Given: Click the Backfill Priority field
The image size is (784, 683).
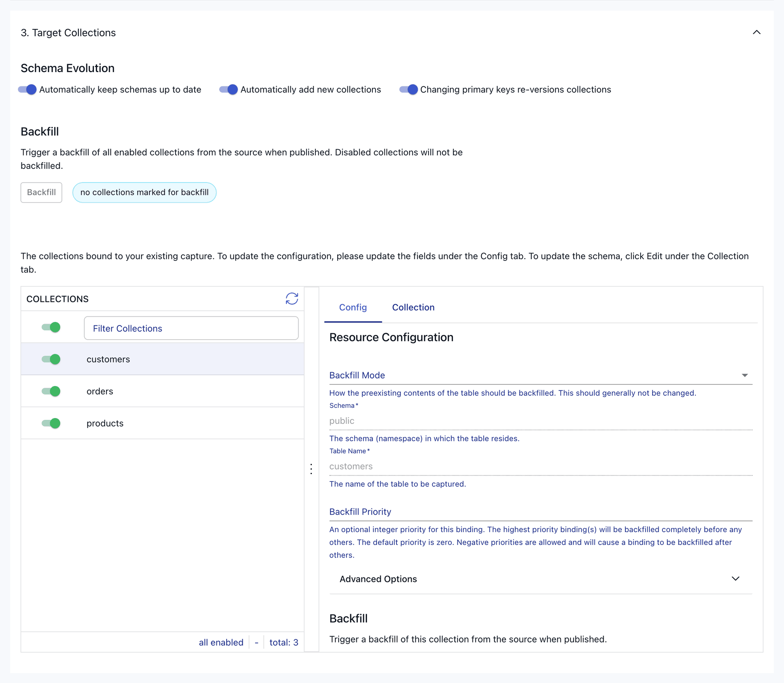Looking at the screenshot, I should (x=541, y=512).
